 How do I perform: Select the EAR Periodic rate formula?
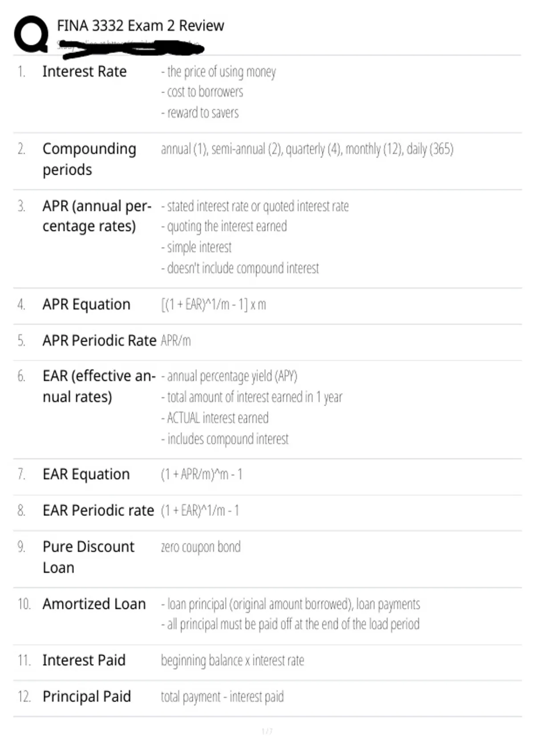pyautogui.click(x=200, y=511)
